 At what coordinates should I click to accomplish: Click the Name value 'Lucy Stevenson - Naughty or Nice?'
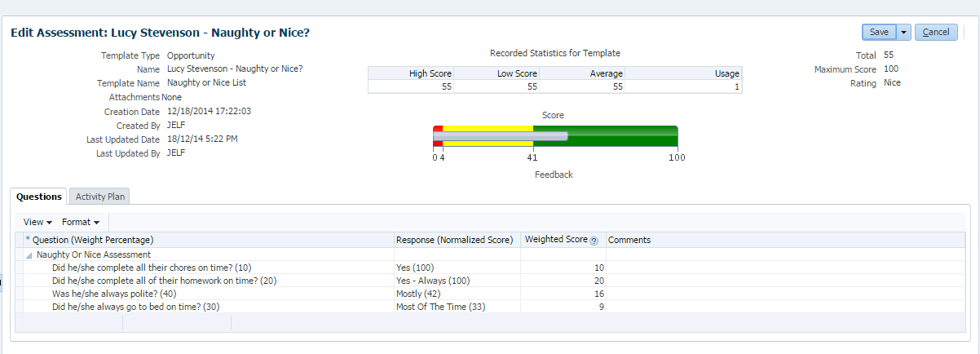(x=235, y=69)
